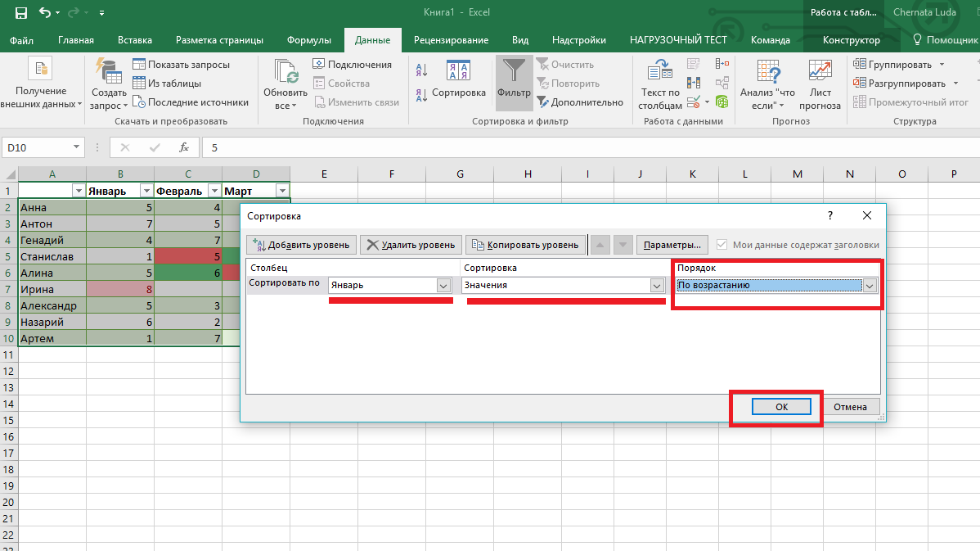
Task: Toggle the Мои данные содержат заголовки checkbox
Action: tap(722, 244)
